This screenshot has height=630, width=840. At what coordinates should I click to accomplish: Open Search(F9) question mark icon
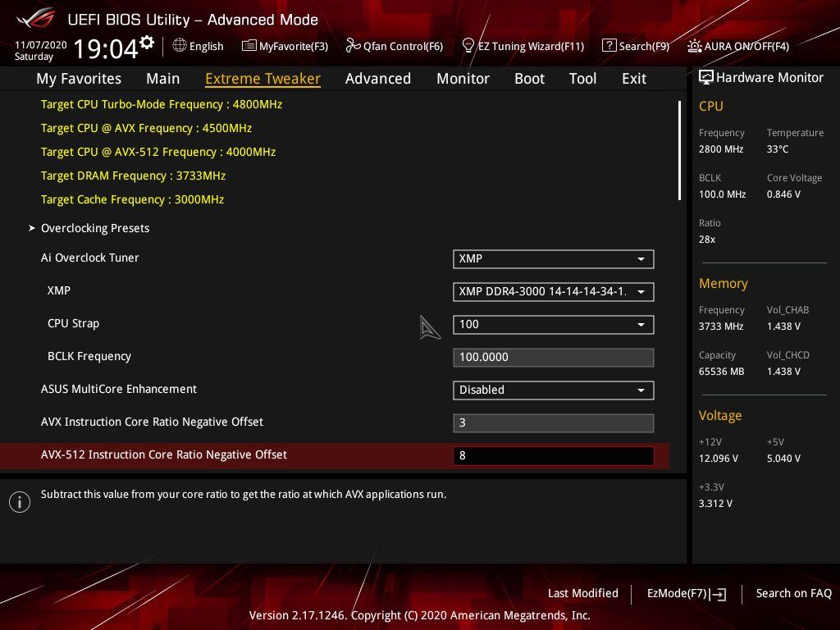click(x=609, y=46)
